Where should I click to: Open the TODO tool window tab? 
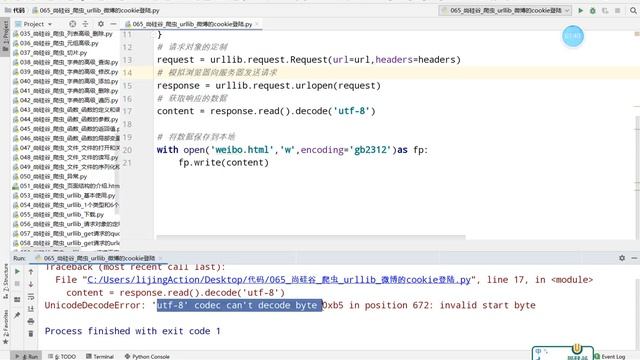click(62, 356)
